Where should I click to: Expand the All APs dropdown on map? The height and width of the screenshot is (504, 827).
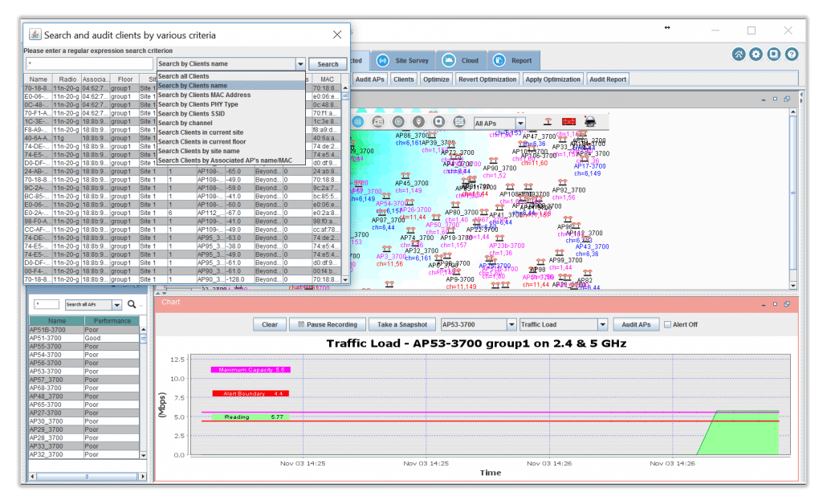point(520,124)
